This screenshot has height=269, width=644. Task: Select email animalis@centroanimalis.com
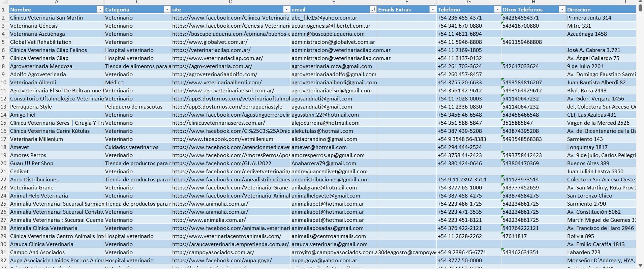pos(334,236)
